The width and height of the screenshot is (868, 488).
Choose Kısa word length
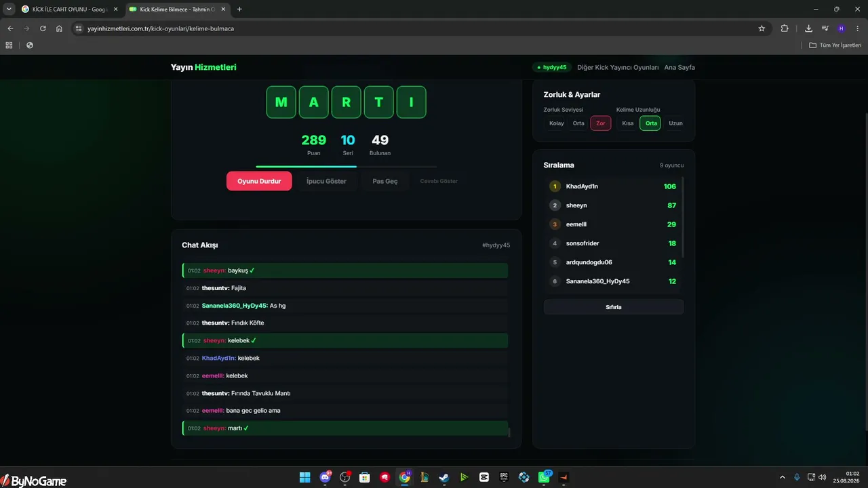click(628, 123)
